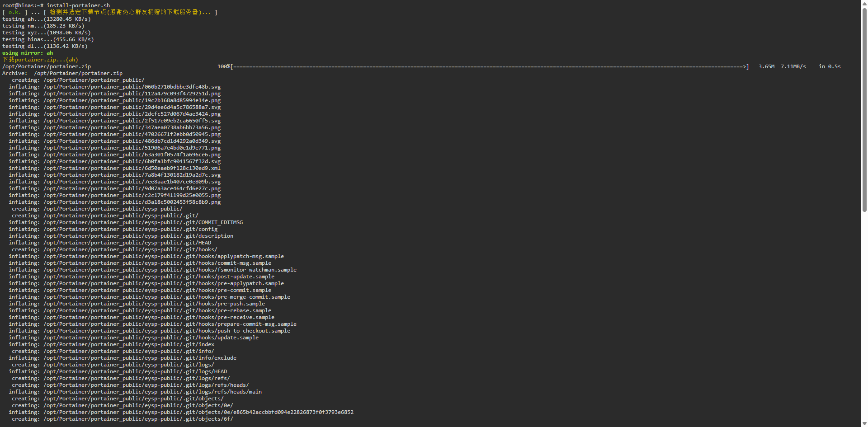Click the fsmonitor-watchman.sample path
This screenshot has height=427, width=868.
pyautogui.click(x=170, y=270)
